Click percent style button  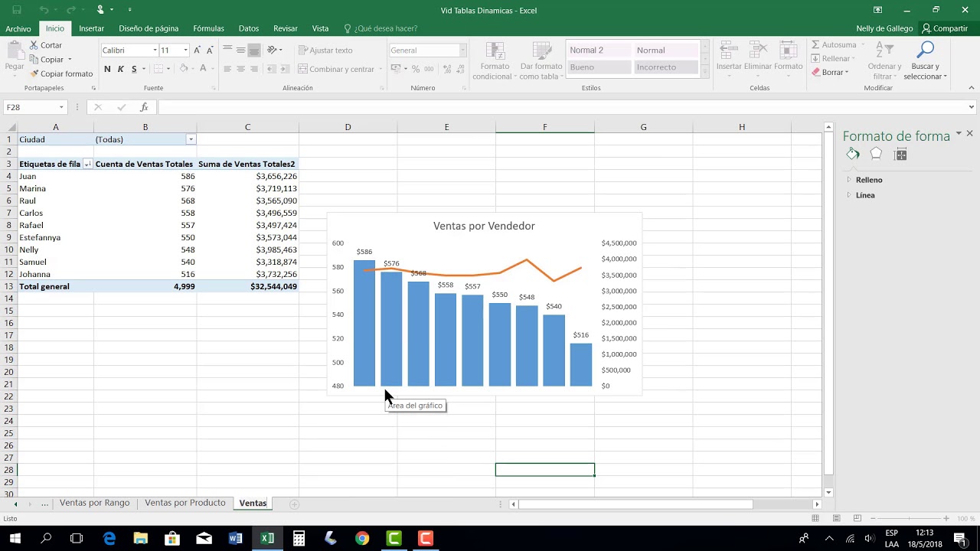pyautogui.click(x=416, y=69)
